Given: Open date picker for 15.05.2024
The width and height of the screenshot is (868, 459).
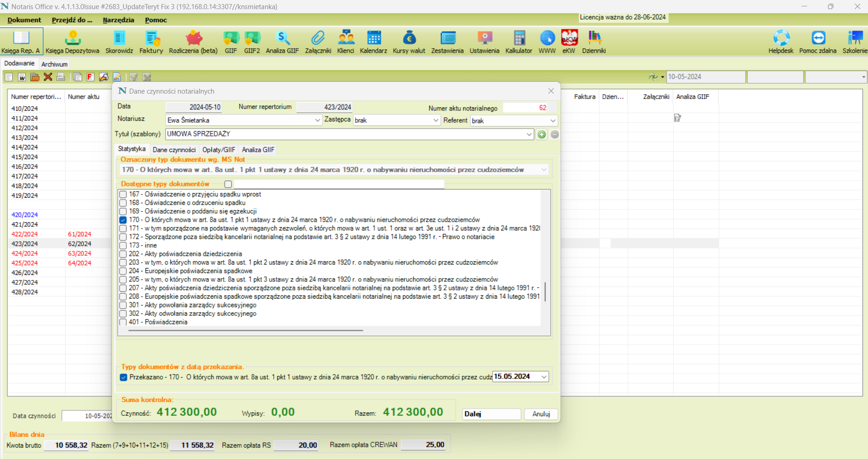Looking at the screenshot, I should (x=544, y=377).
